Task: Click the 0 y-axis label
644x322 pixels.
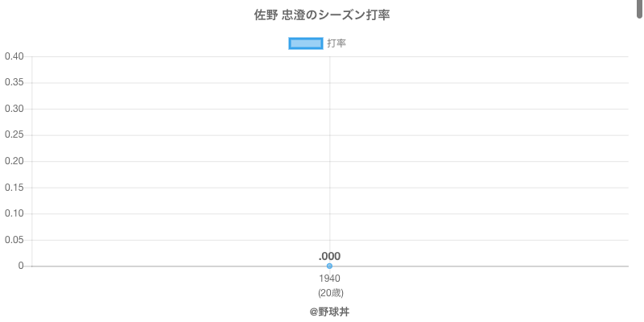Action: tap(22, 266)
